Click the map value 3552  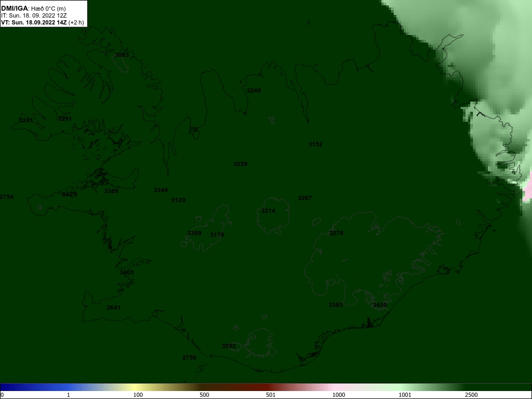pos(229,346)
